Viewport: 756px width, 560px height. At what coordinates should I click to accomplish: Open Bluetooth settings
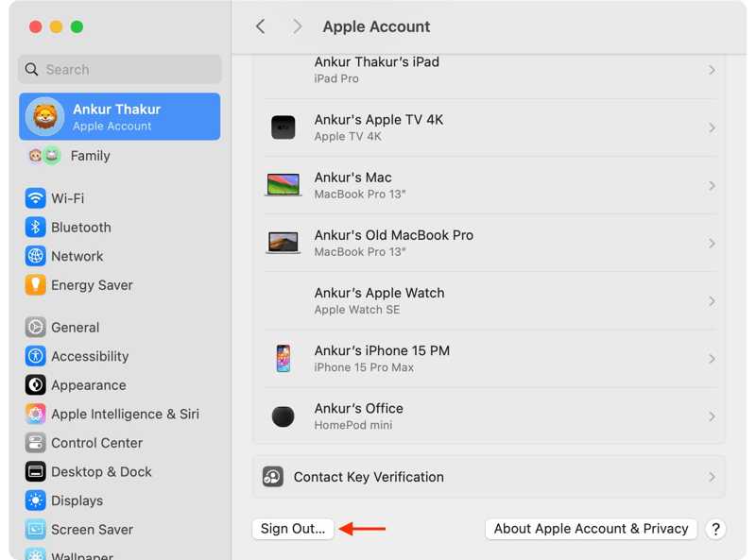click(80, 227)
